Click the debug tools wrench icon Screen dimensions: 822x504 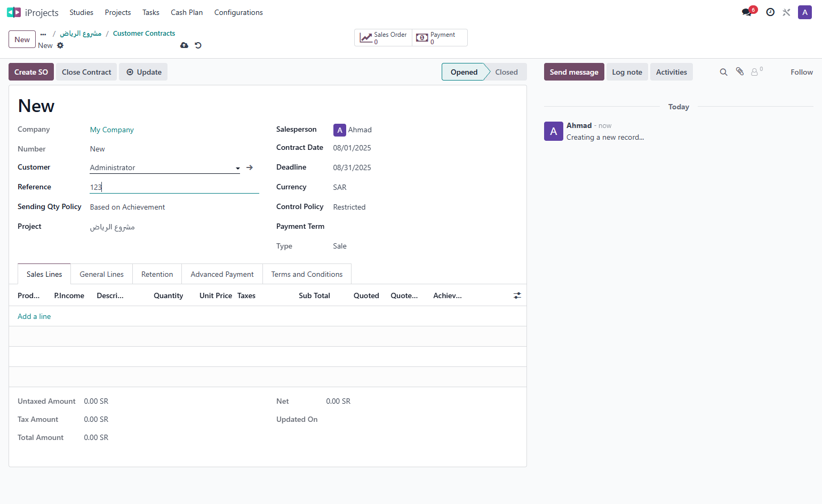[786, 12]
